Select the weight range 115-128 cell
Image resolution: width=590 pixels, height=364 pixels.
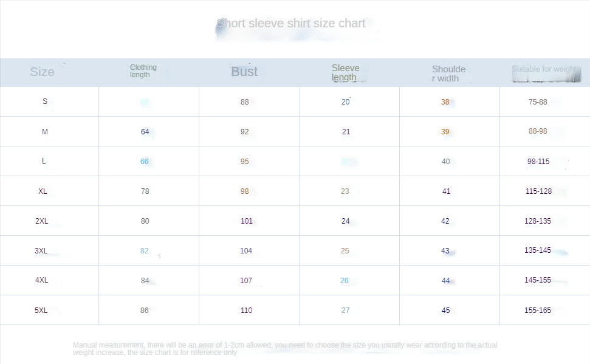coord(538,191)
